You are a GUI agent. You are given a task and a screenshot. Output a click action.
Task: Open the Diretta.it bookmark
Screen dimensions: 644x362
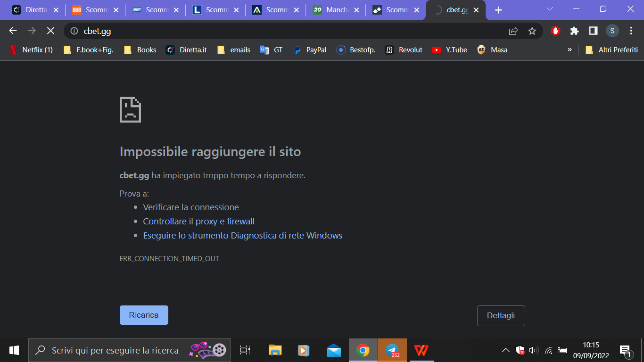coord(186,49)
